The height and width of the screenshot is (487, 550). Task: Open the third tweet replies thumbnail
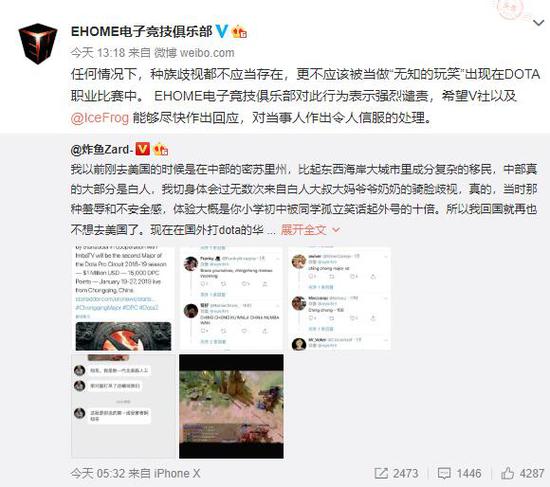click(339, 298)
